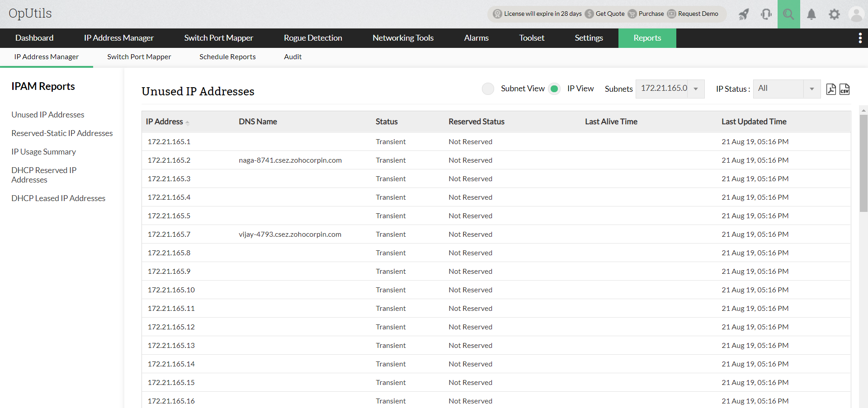The width and height of the screenshot is (868, 408).
Task: Open IP Address Manager in the main navigation bar
Action: tap(119, 38)
